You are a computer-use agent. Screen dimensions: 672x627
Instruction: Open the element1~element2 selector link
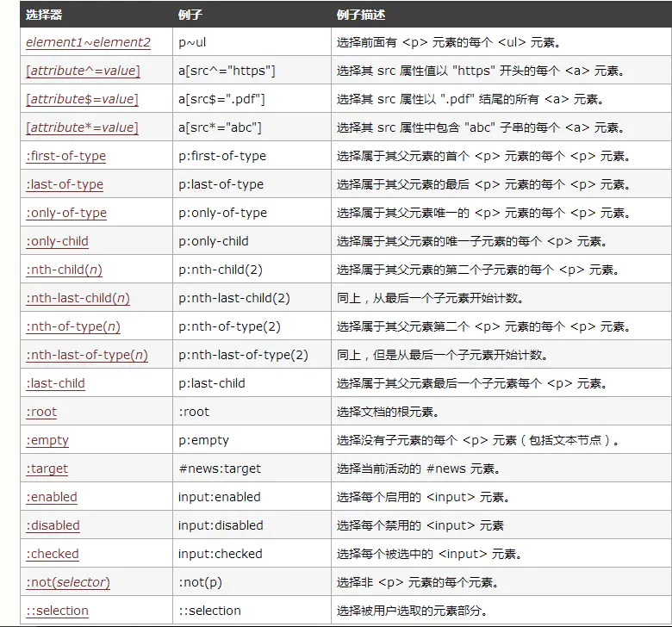pyautogui.click(x=88, y=42)
